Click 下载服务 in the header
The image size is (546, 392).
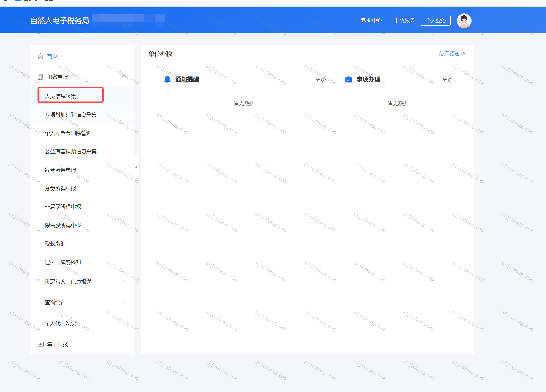click(404, 20)
